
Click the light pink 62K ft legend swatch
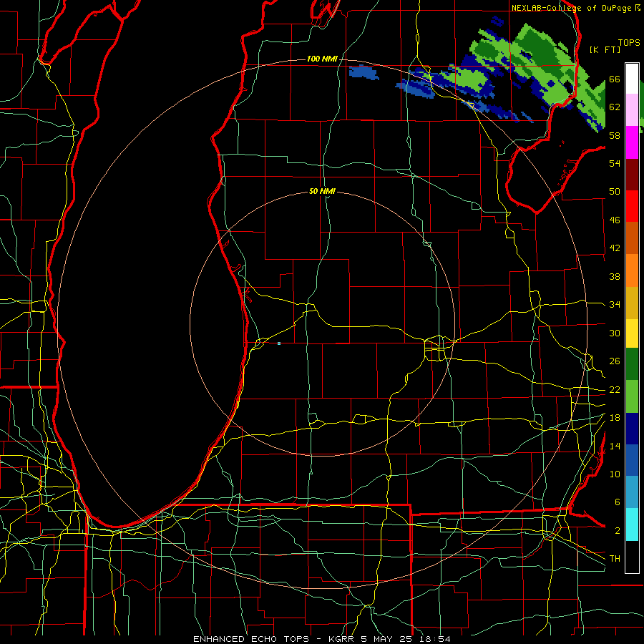click(632, 110)
